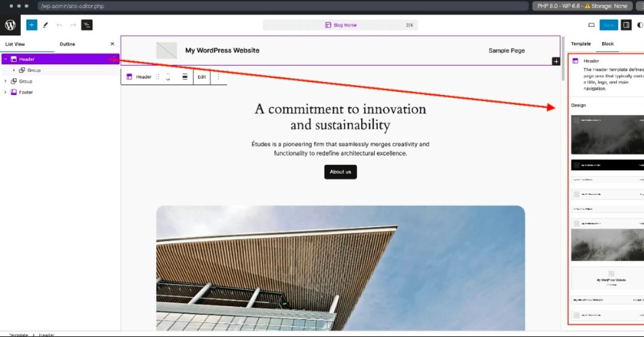Choose the first dark forest header design
The height and width of the screenshot is (337, 644).
(607, 134)
